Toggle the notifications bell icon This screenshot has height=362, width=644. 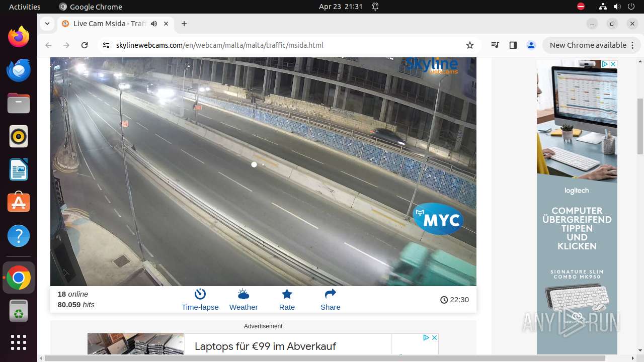click(375, 7)
